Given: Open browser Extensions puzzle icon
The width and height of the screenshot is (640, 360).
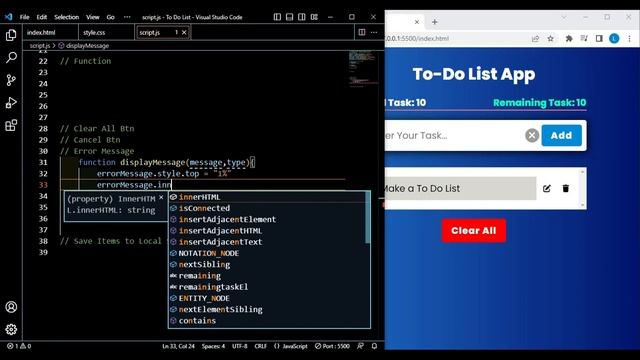Looking at the screenshot, I should [569, 38].
